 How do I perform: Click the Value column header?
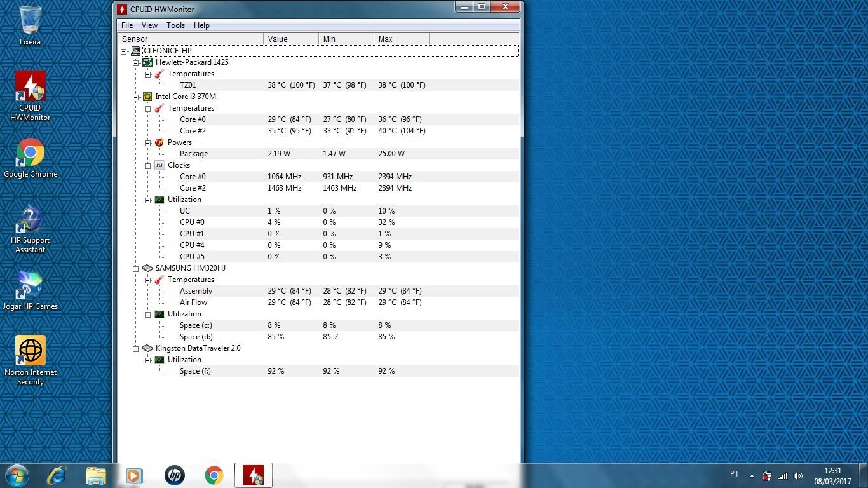coord(291,39)
